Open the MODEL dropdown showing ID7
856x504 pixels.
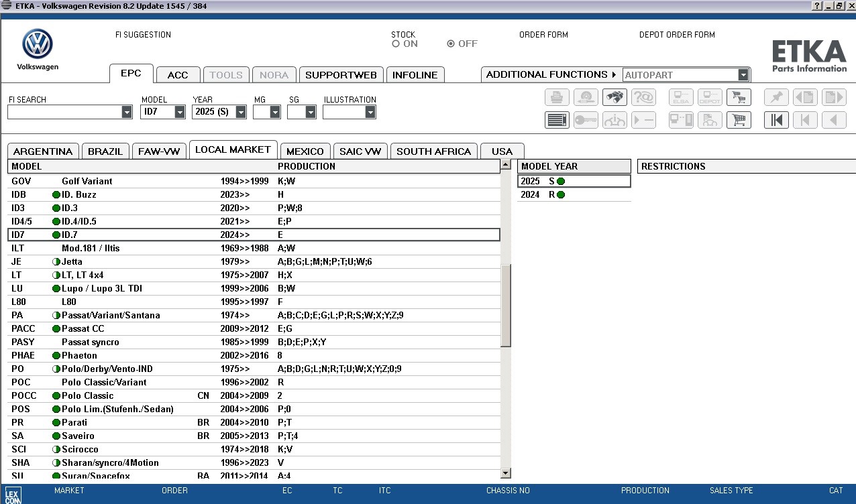click(x=180, y=112)
